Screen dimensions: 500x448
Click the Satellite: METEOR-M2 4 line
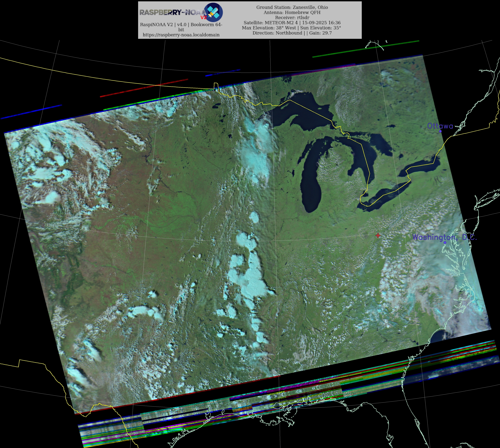point(292,23)
